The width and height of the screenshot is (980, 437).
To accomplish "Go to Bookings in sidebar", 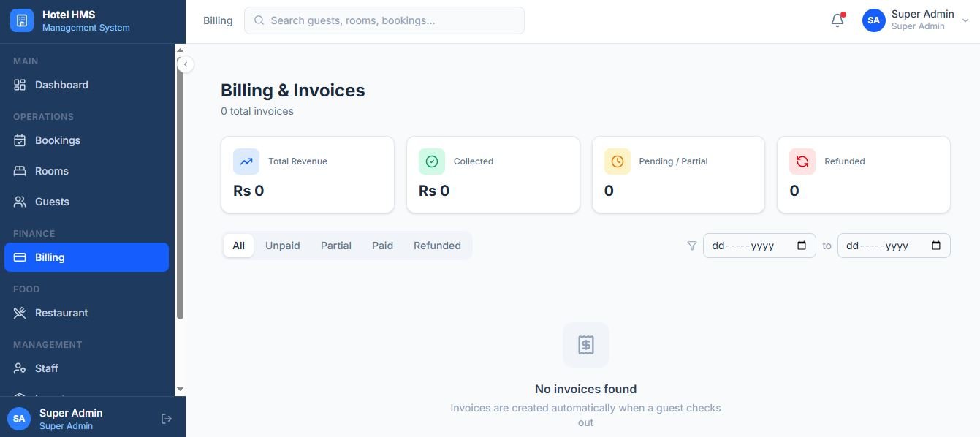I will point(86,140).
